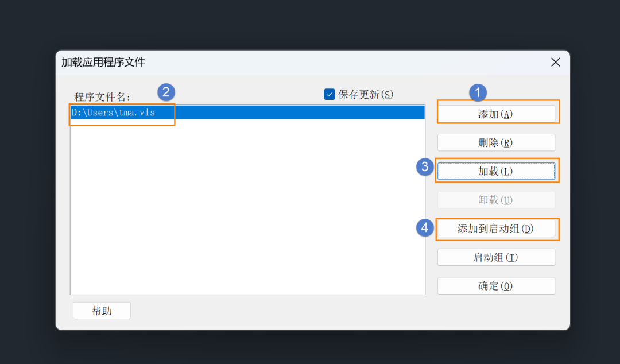Click the blue step 1 marker badge
The width and height of the screenshot is (620, 364).
(478, 92)
